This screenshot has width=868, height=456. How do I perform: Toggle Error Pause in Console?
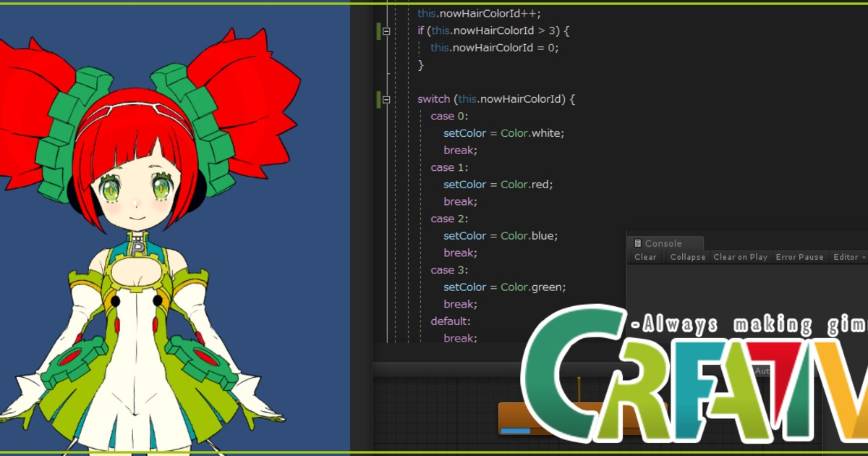(x=799, y=257)
